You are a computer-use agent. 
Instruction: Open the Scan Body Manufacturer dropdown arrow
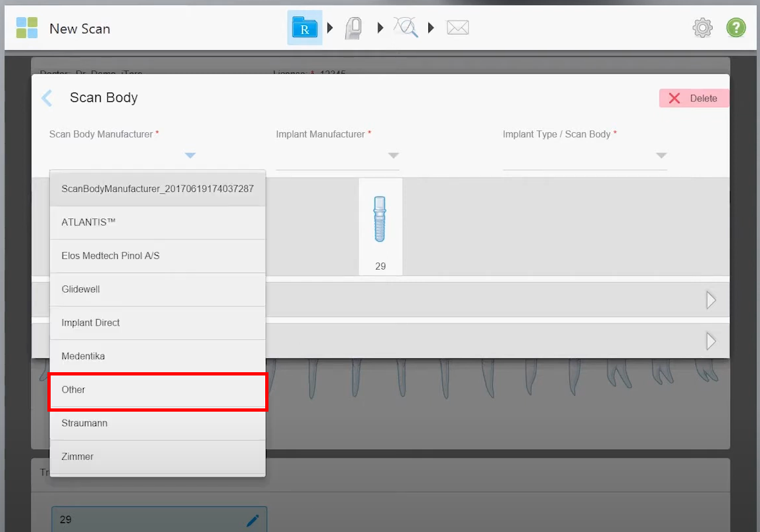(190, 156)
